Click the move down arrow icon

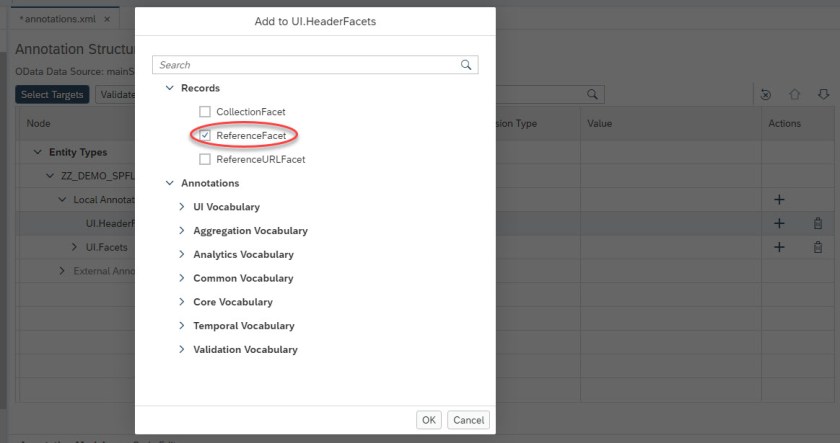pos(824,94)
